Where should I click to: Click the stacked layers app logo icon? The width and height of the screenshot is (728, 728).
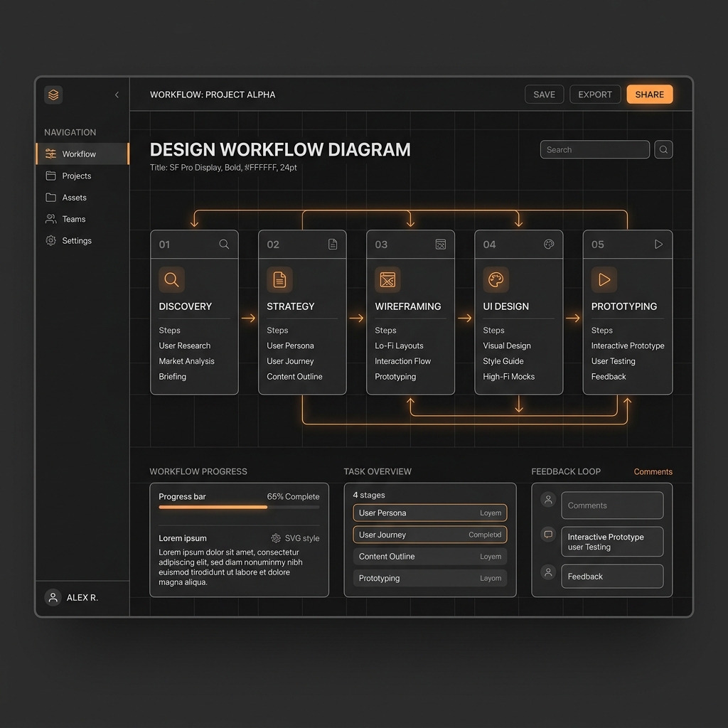pos(53,95)
